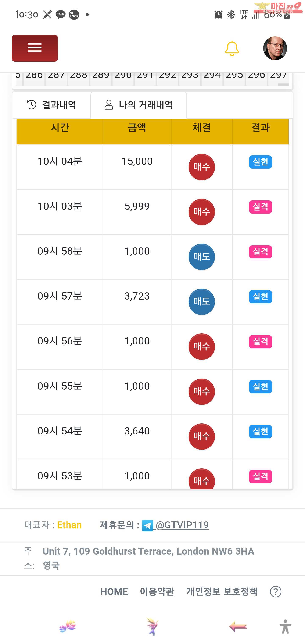
Task: Tap the pink back arrow icon
Action: click(x=238, y=626)
